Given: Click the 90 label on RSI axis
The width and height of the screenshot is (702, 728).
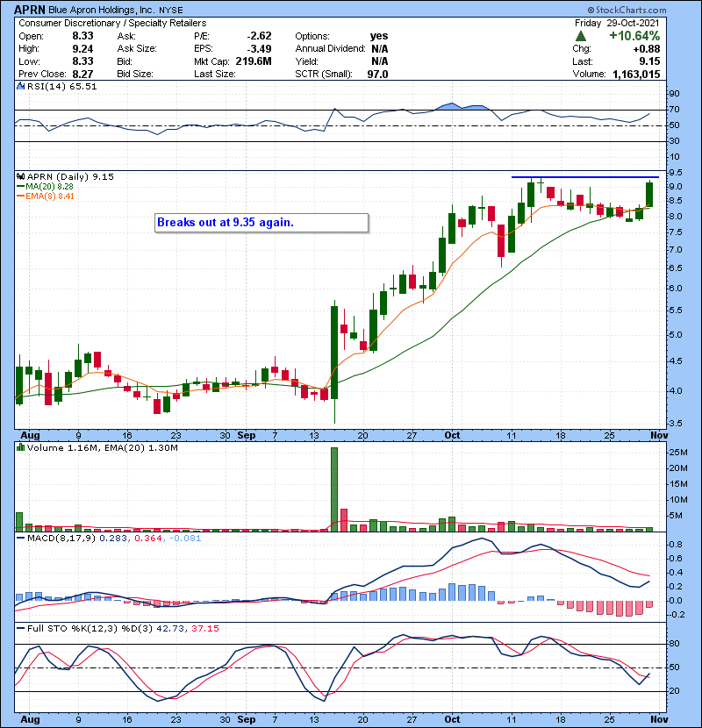Looking at the screenshot, I should [674, 94].
